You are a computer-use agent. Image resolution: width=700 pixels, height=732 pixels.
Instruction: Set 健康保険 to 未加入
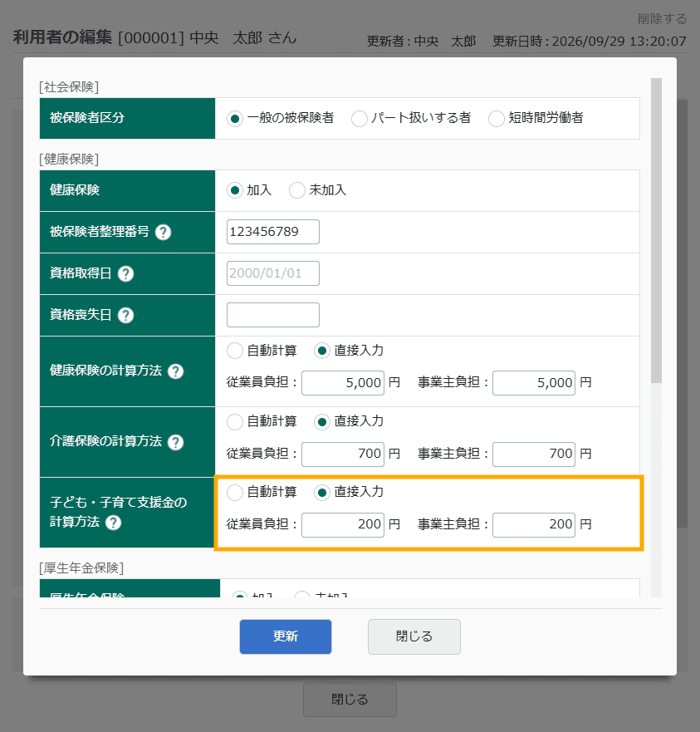296,190
